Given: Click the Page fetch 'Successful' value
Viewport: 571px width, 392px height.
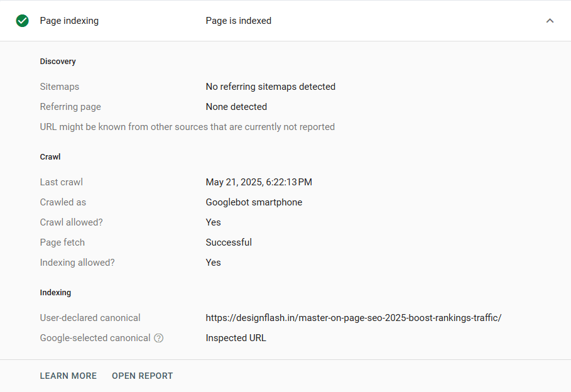Looking at the screenshot, I should tap(229, 242).
